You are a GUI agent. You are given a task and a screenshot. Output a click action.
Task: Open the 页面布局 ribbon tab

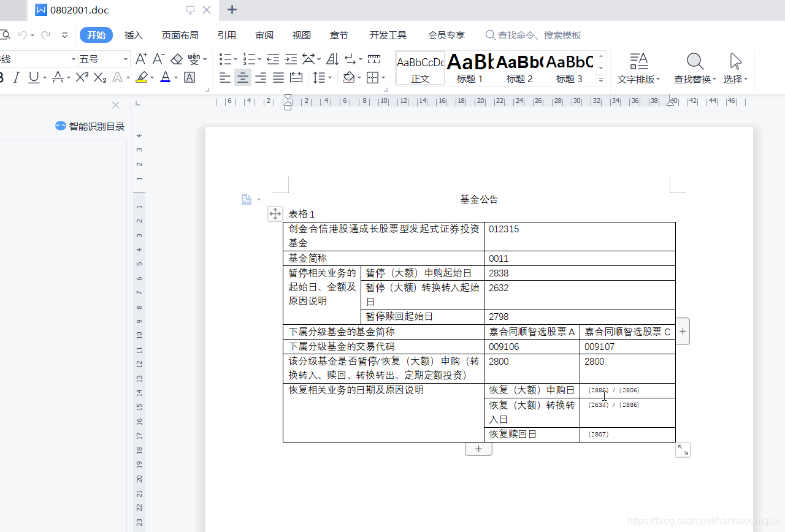pos(180,35)
